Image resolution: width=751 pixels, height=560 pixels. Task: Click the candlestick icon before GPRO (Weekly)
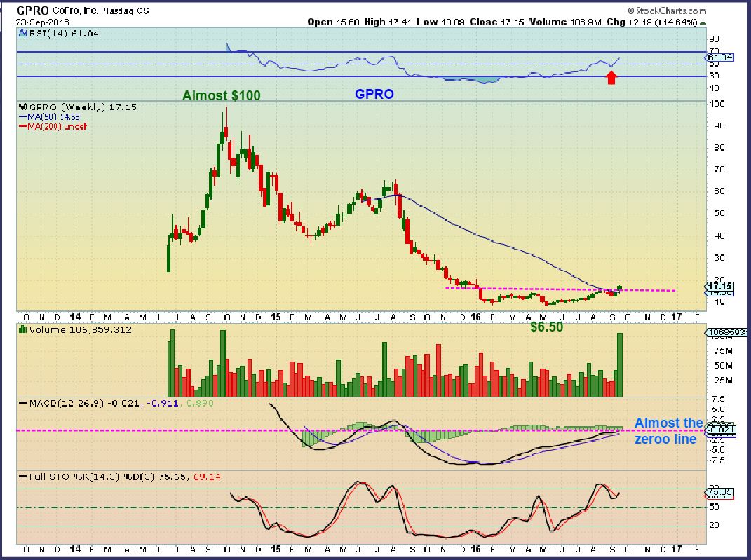click(x=22, y=107)
